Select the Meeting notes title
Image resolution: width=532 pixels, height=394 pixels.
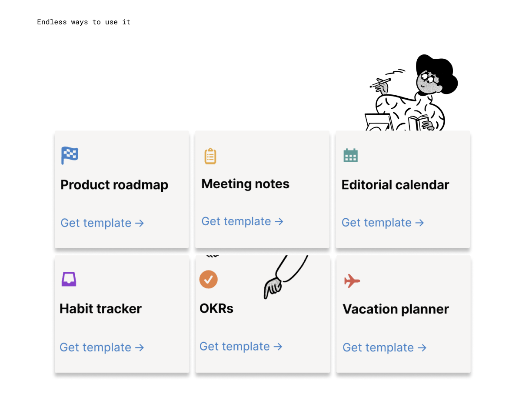pyautogui.click(x=246, y=184)
